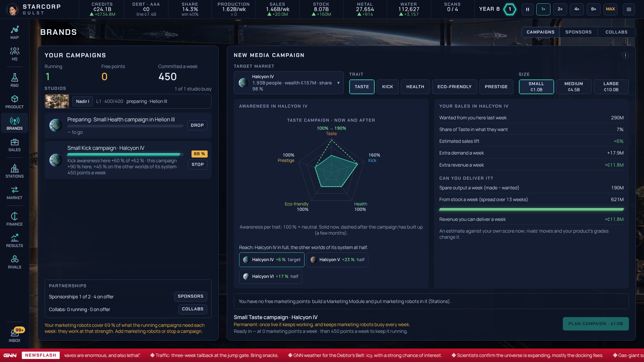644x362 pixels.
Task: Set game speed to MAX
Action: coord(610,9)
